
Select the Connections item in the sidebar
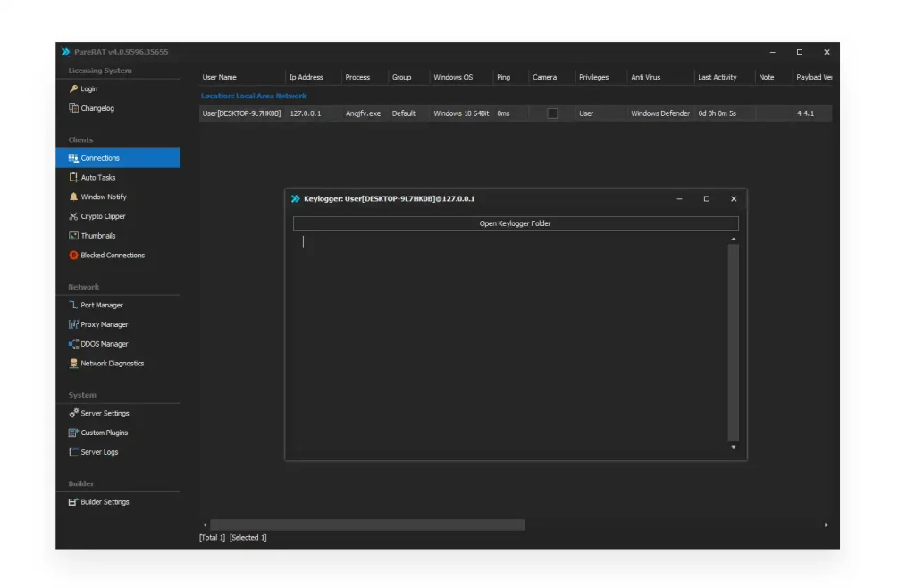pyautogui.click(x=100, y=158)
